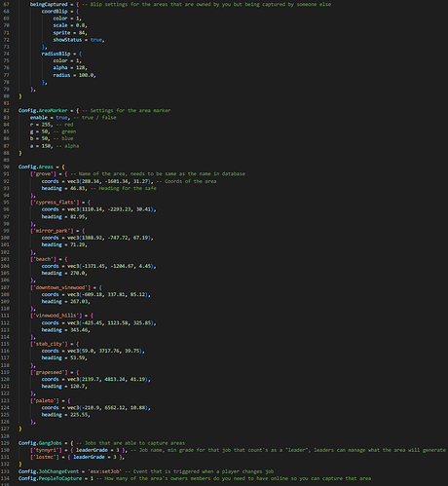
Task: Click the 'downtown_vinewood' key string
Action: [x=60, y=287]
